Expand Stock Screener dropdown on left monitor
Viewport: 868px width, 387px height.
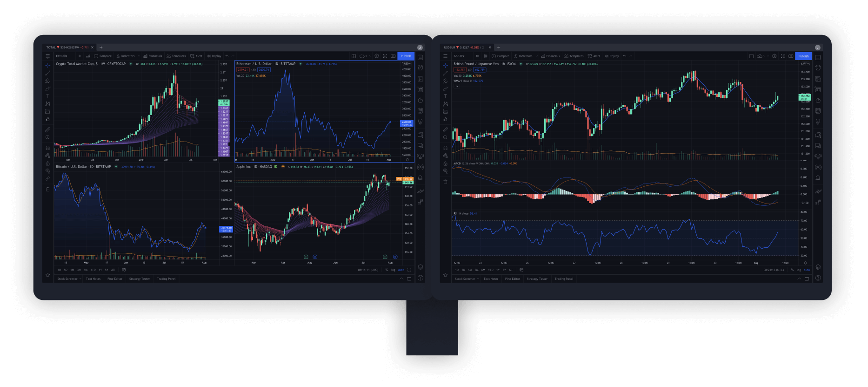pyautogui.click(x=80, y=279)
